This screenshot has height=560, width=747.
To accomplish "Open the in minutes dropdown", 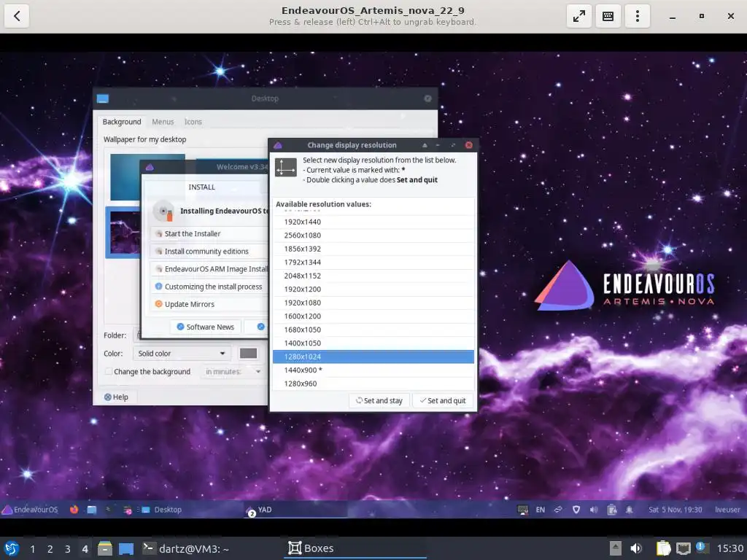I will [x=233, y=371].
